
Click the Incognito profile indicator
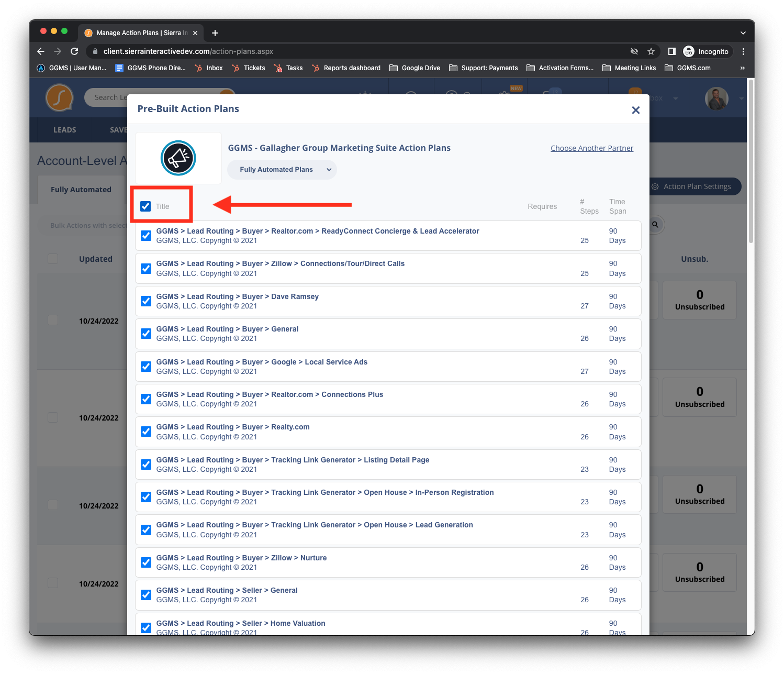click(x=707, y=51)
